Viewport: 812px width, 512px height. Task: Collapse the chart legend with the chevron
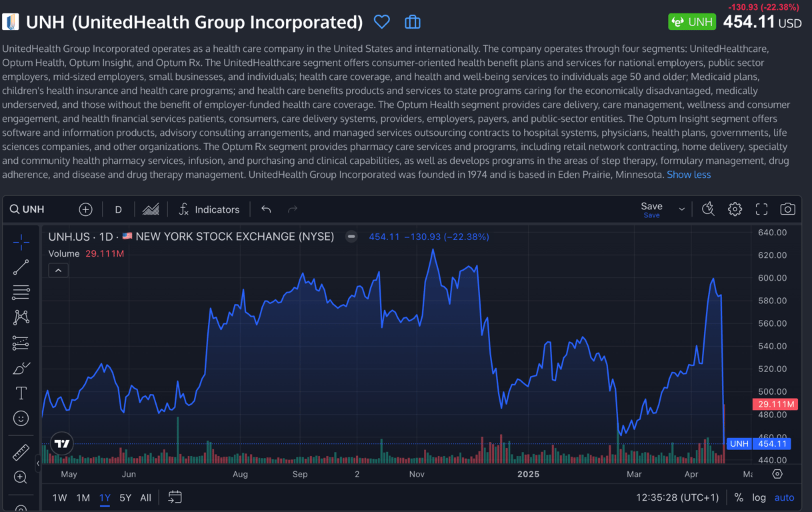pyautogui.click(x=58, y=271)
